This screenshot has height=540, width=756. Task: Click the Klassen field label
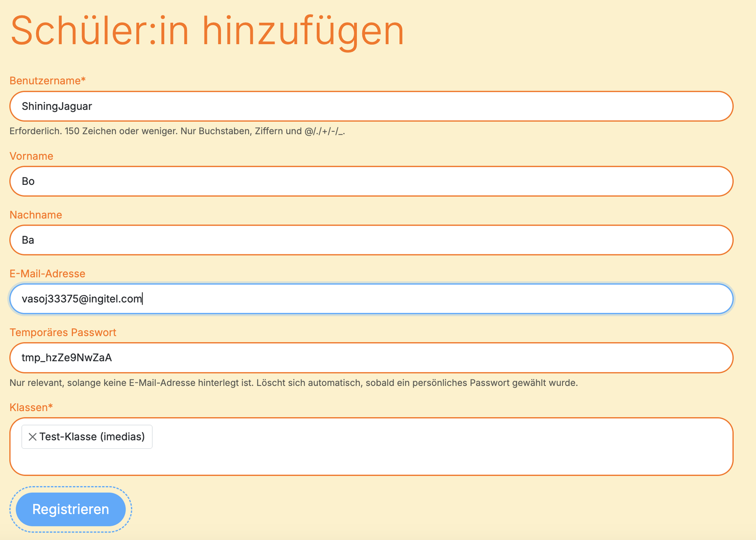[29, 408]
